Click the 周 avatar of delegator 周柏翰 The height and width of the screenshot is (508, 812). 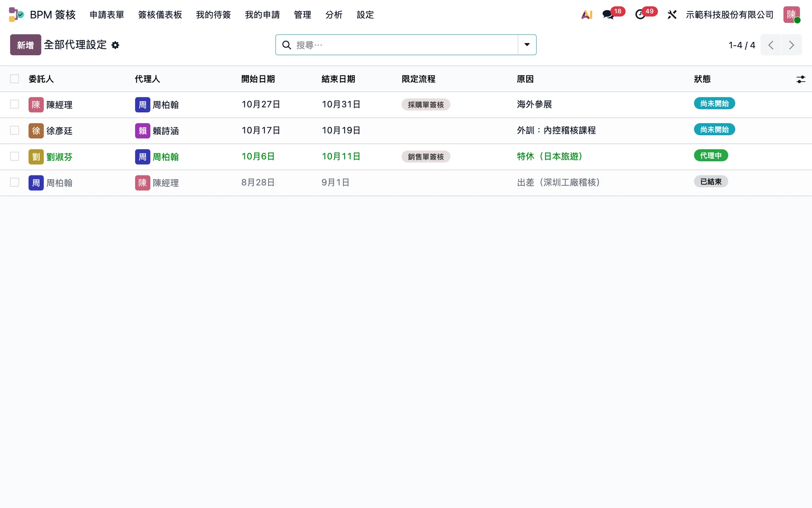coord(36,183)
